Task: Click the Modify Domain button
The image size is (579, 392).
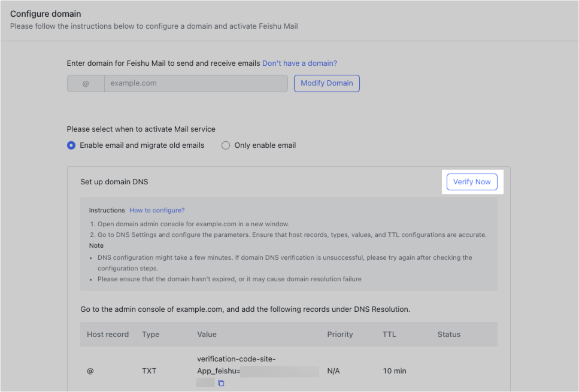Action: (x=326, y=83)
